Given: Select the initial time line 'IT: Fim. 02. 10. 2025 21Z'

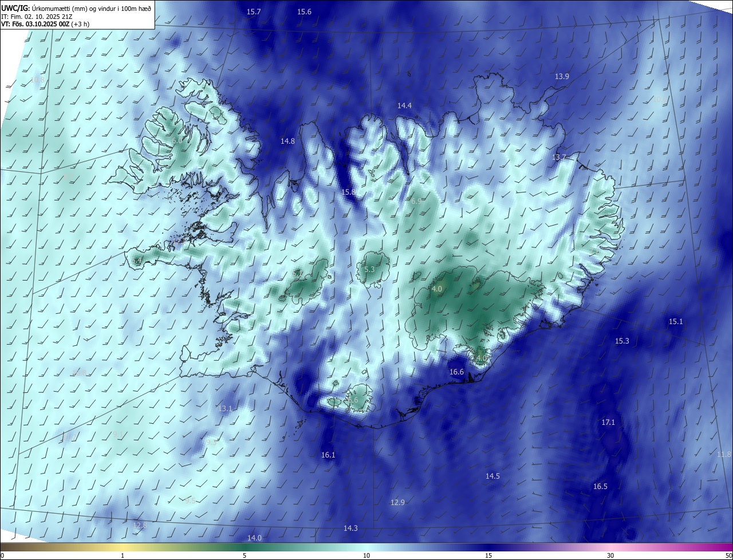Looking at the screenshot, I should tap(36, 17).
